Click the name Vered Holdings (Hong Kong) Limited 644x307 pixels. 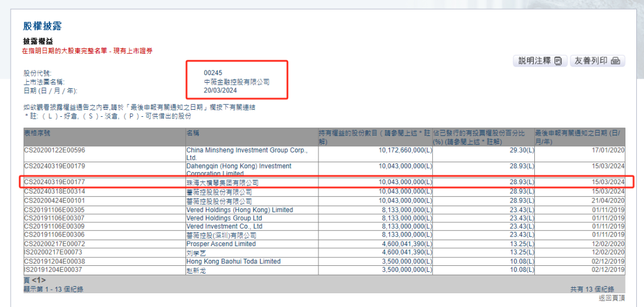click(240, 210)
